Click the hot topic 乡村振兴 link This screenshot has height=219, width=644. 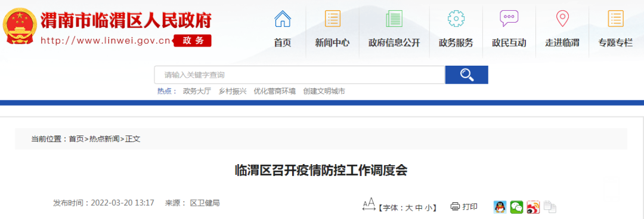point(233,91)
